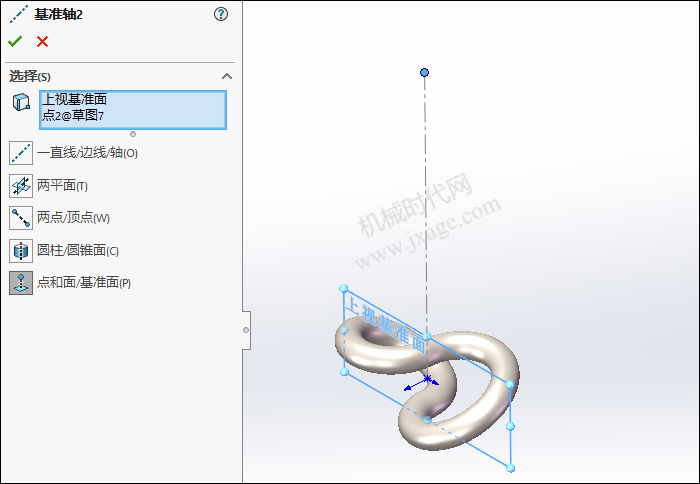Choose 两点/顶点(W) axis type icon
Viewport: 700px width, 484px height.
tap(21, 218)
